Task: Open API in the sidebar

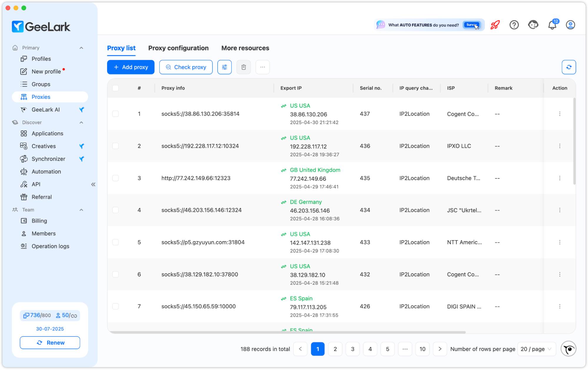Action: pos(50,184)
